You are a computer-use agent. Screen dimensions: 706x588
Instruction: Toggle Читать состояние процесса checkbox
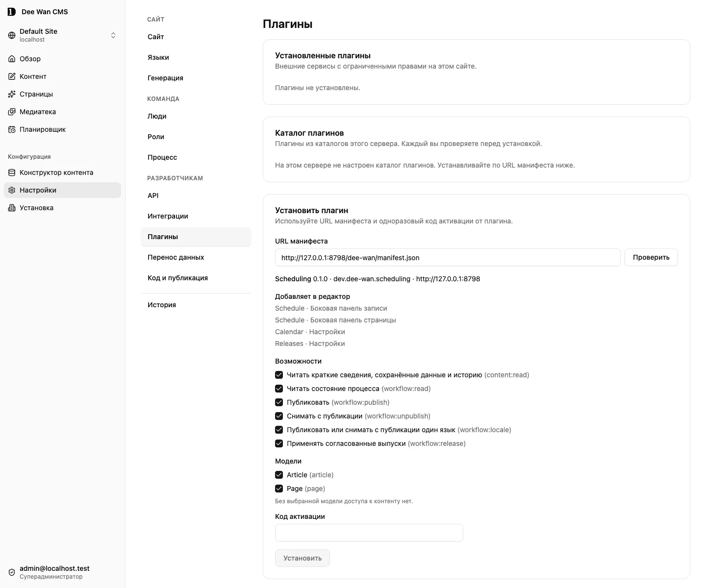click(x=279, y=389)
